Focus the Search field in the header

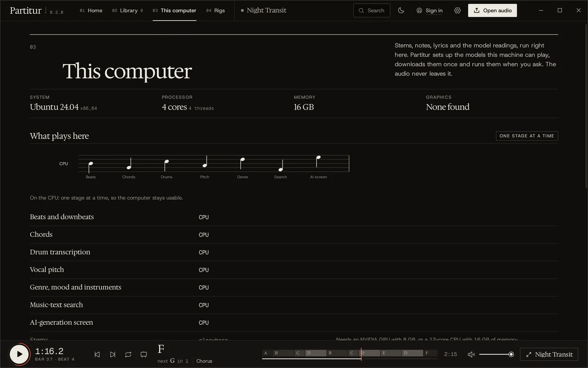point(372,11)
